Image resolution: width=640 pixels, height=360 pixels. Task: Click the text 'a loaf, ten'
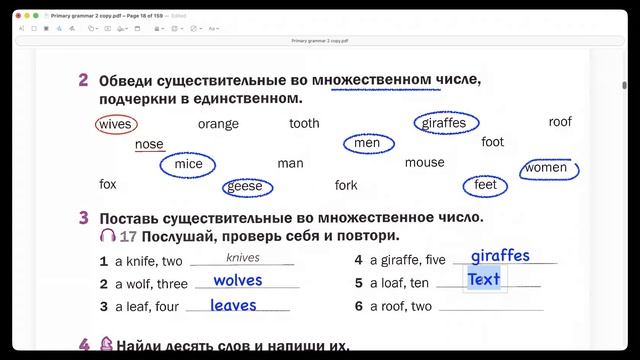(399, 283)
